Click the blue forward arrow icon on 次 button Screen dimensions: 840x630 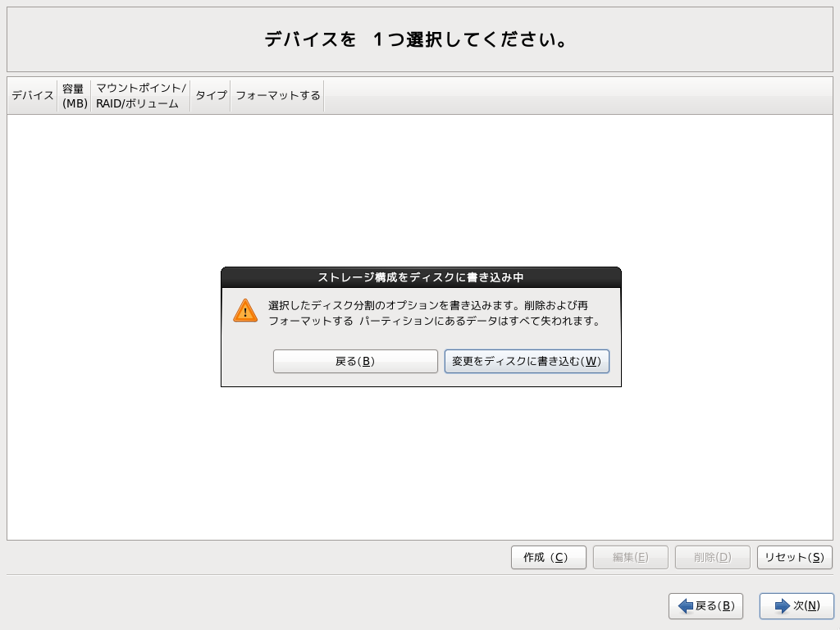(x=783, y=606)
